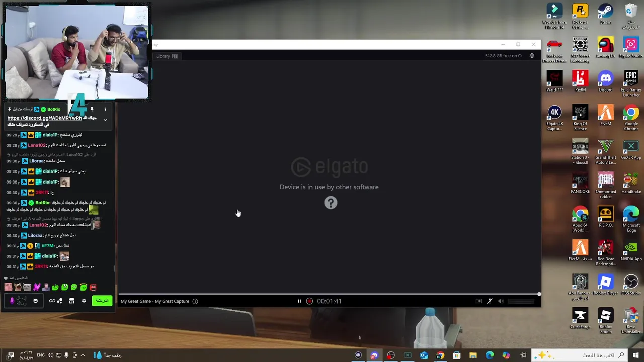
Task: Open Ward 777 desktop icon
Action: [554, 81]
